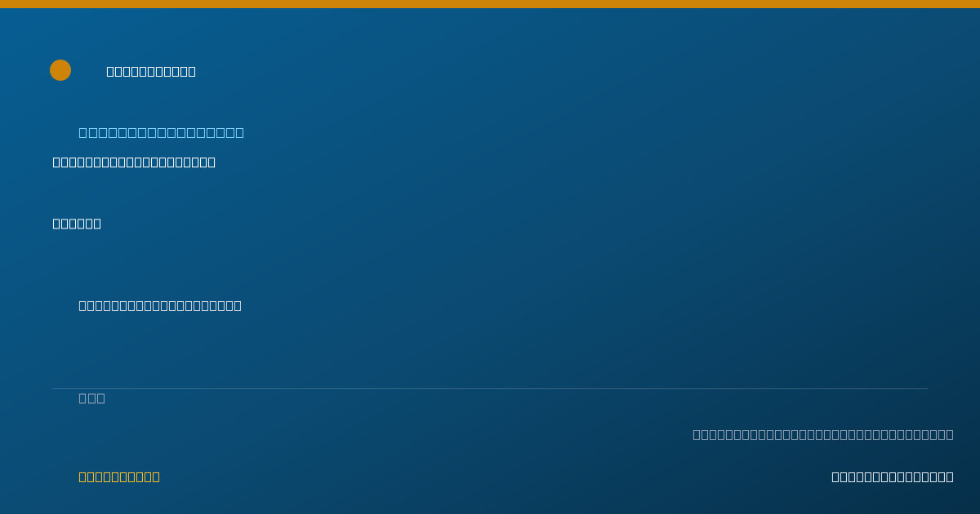Click the white text at the bottom right
The image size is (980, 514).
coord(893,476)
